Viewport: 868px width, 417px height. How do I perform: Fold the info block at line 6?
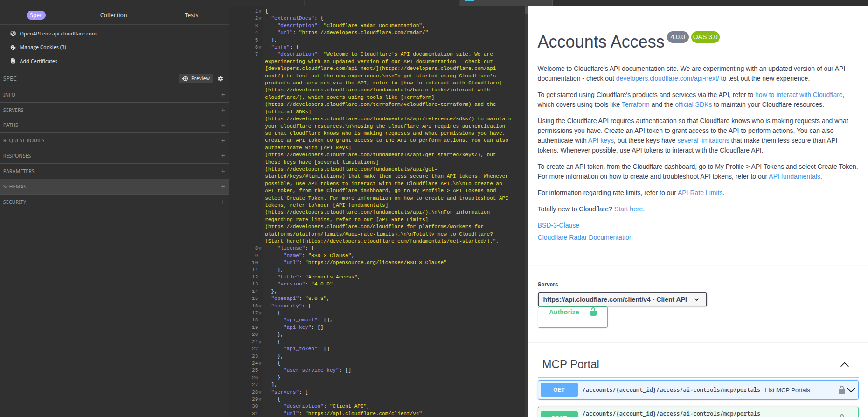260,47
